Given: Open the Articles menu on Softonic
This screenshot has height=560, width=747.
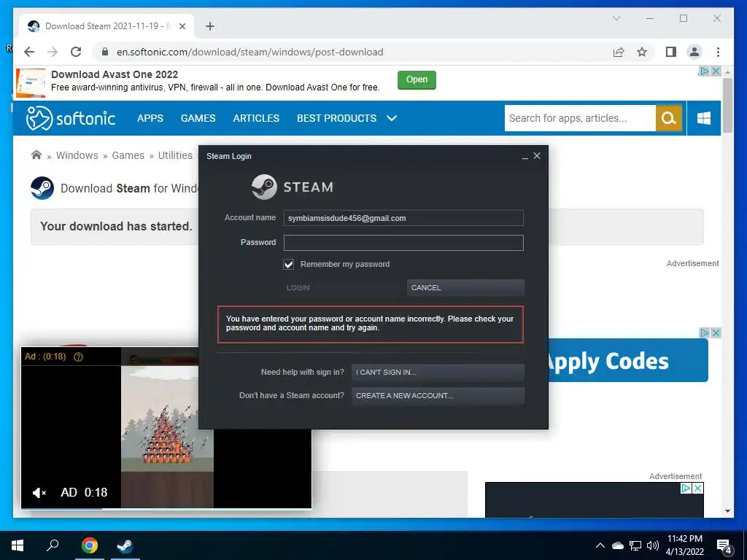Looking at the screenshot, I should [256, 118].
